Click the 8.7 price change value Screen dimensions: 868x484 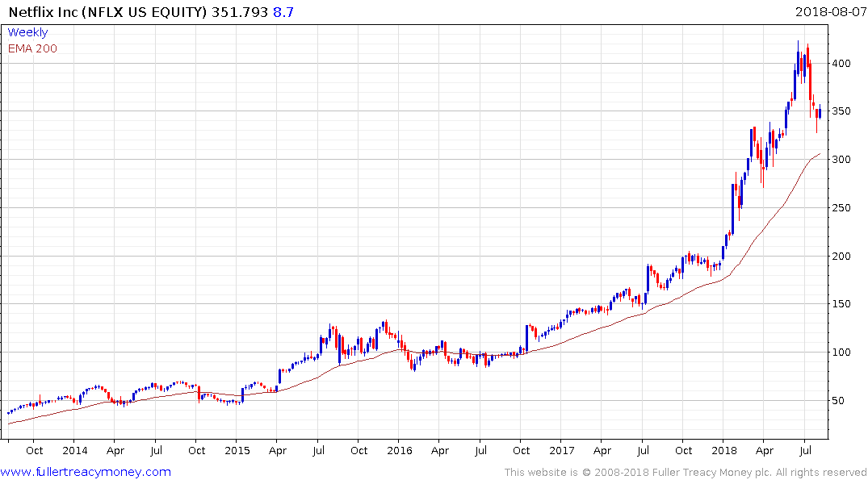283,11
